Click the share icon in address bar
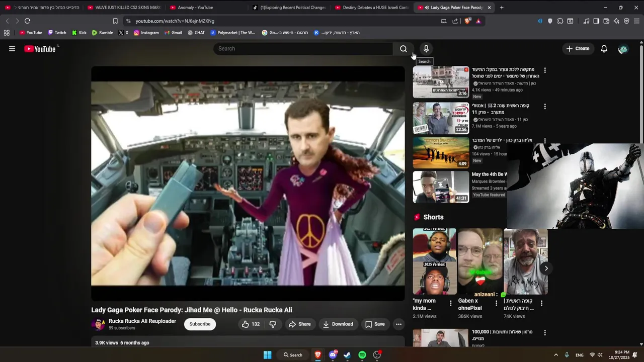The width and height of the screenshot is (644, 362). click(x=455, y=21)
